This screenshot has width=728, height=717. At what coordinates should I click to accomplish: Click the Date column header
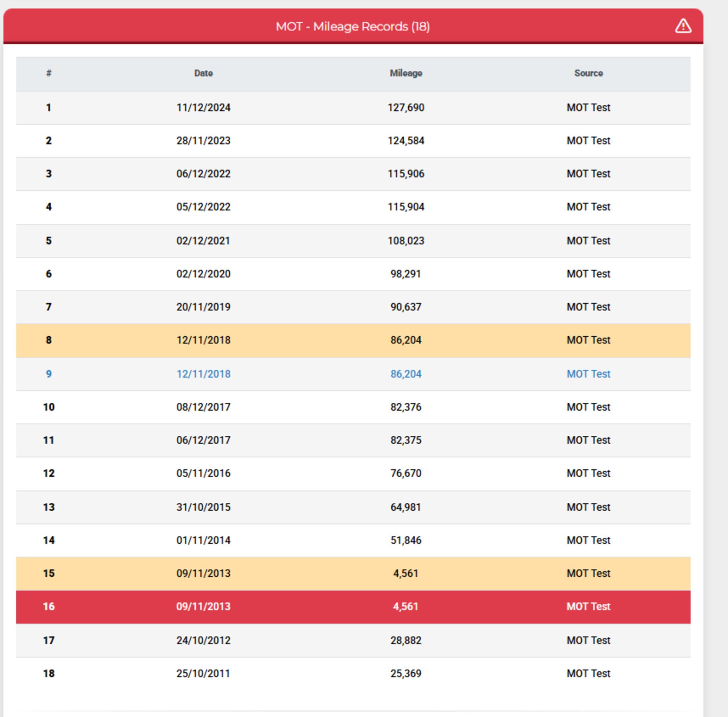pos(203,73)
